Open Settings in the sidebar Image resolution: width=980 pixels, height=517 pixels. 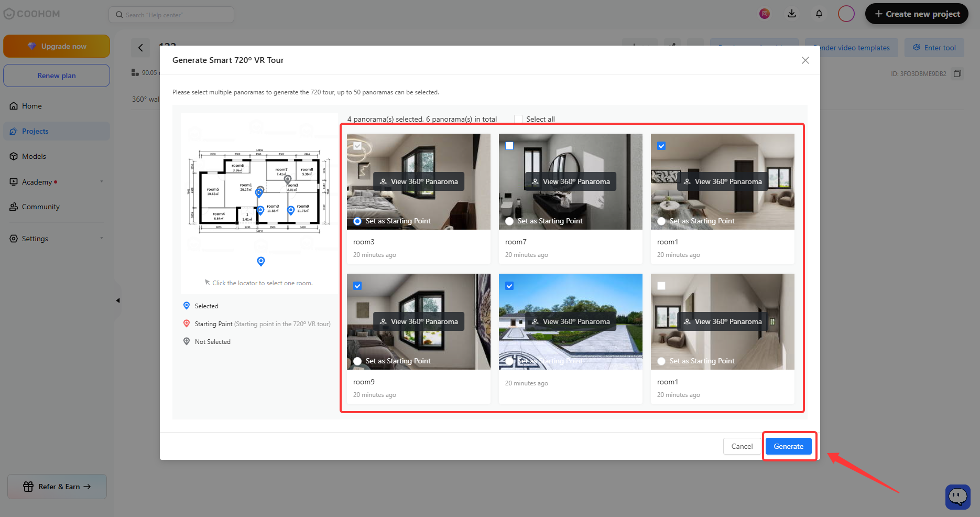[x=57, y=239]
